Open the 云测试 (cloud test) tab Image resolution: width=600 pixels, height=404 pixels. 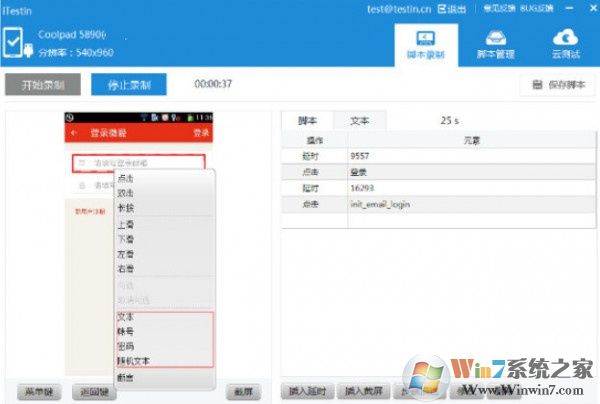(566, 44)
